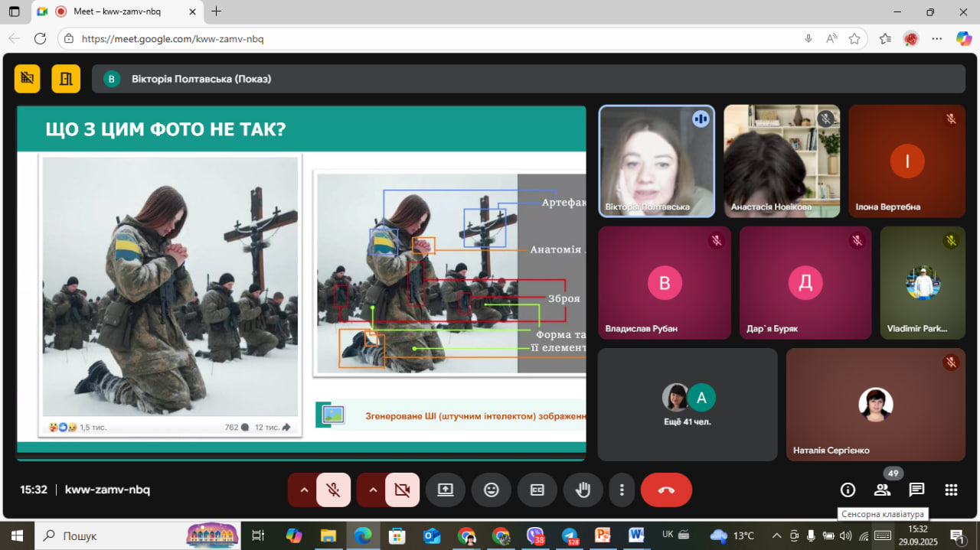Open the activities grid icon
The height and width of the screenshot is (550, 980).
tap(951, 490)
